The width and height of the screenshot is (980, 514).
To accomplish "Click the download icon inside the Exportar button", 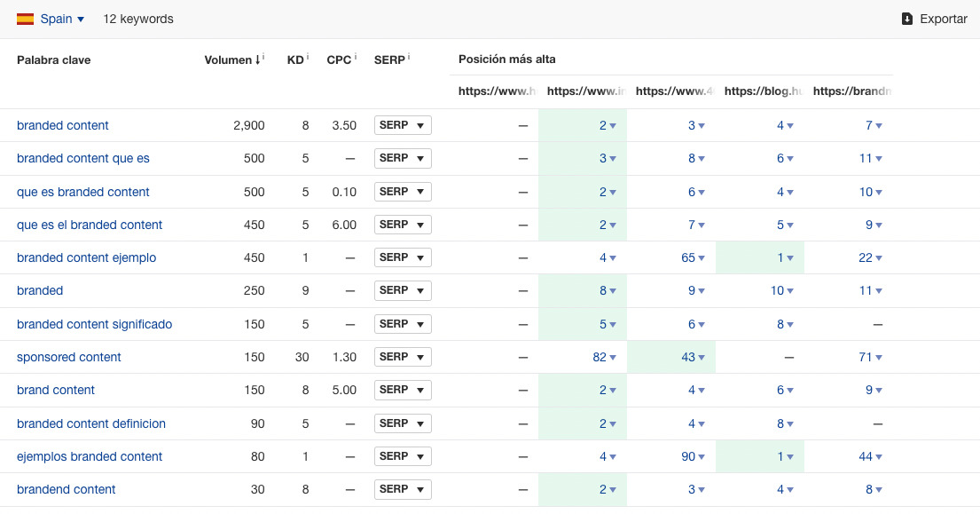I will coord(906,18).
